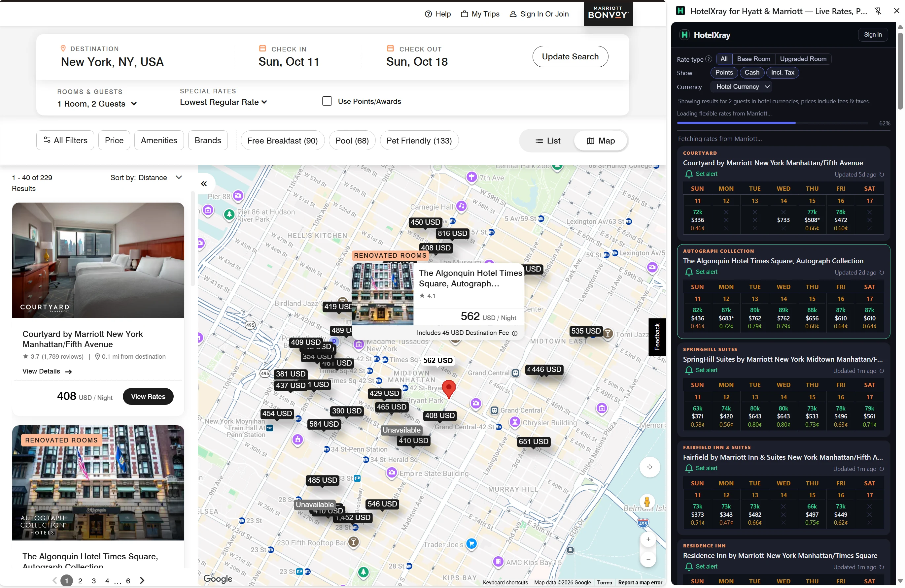Image resolution: width=905 pixels, height=588 pixels.
Task: Click HotelXray Sign in button
Action: point(873,35)
